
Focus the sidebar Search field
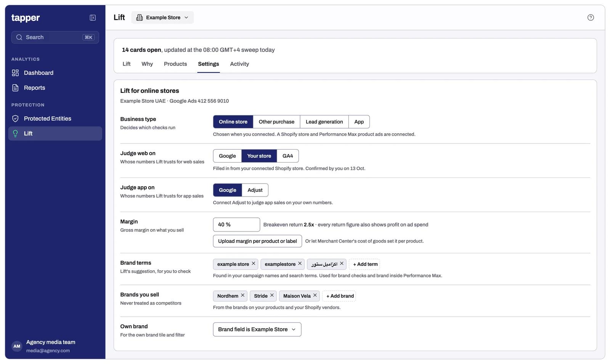55,37
